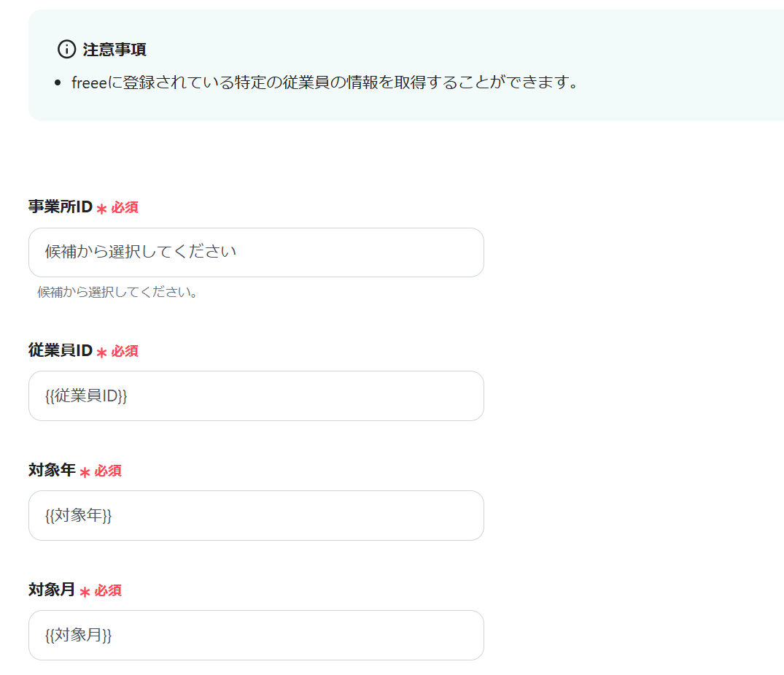Click the 必須 marker beside 従業員ID

(x=125, y=351)
